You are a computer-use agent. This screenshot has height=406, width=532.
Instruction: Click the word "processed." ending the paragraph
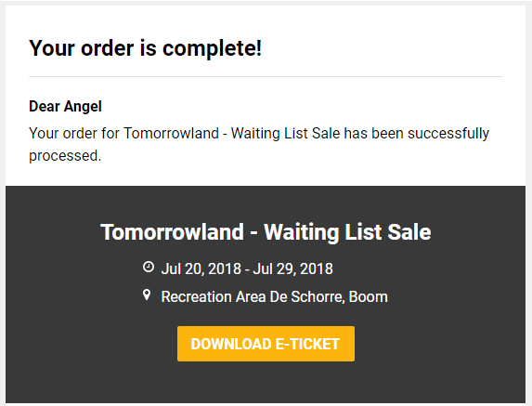[65, 156]
